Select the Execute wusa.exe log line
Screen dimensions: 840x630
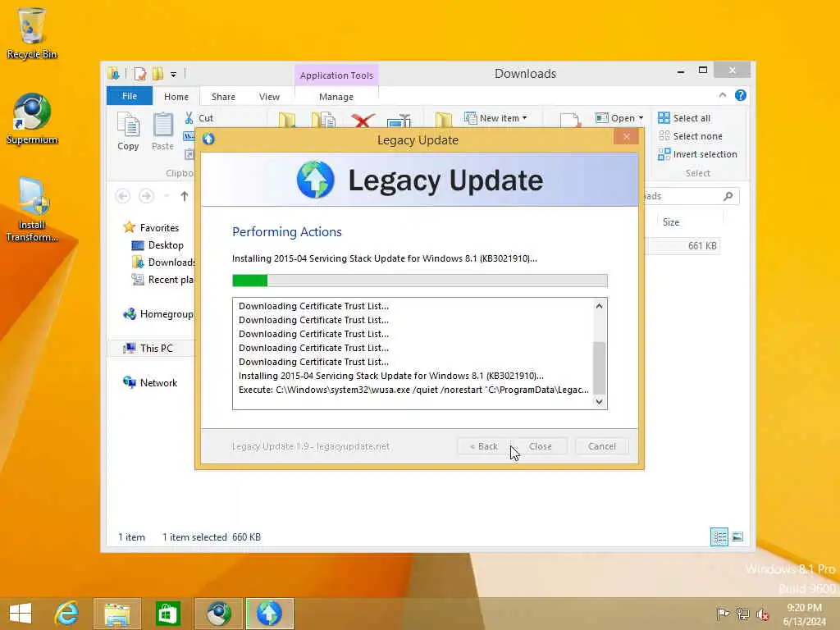coord(413,390)
